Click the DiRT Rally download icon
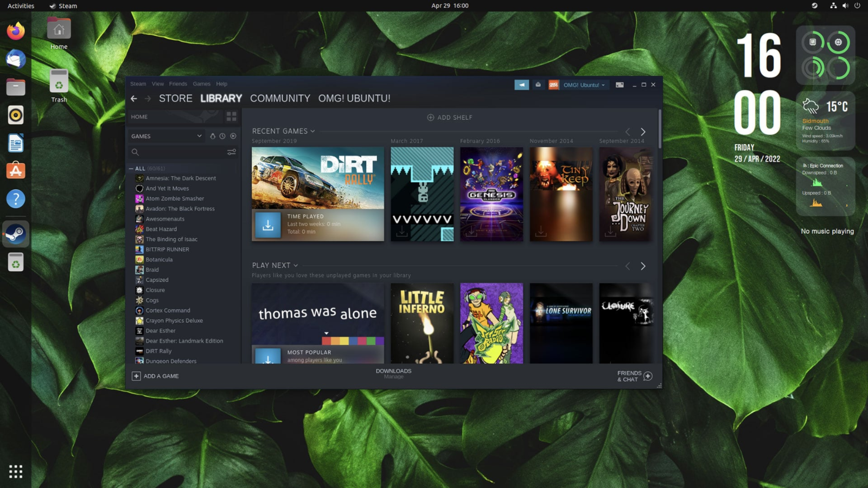 [x=268, y=225]
